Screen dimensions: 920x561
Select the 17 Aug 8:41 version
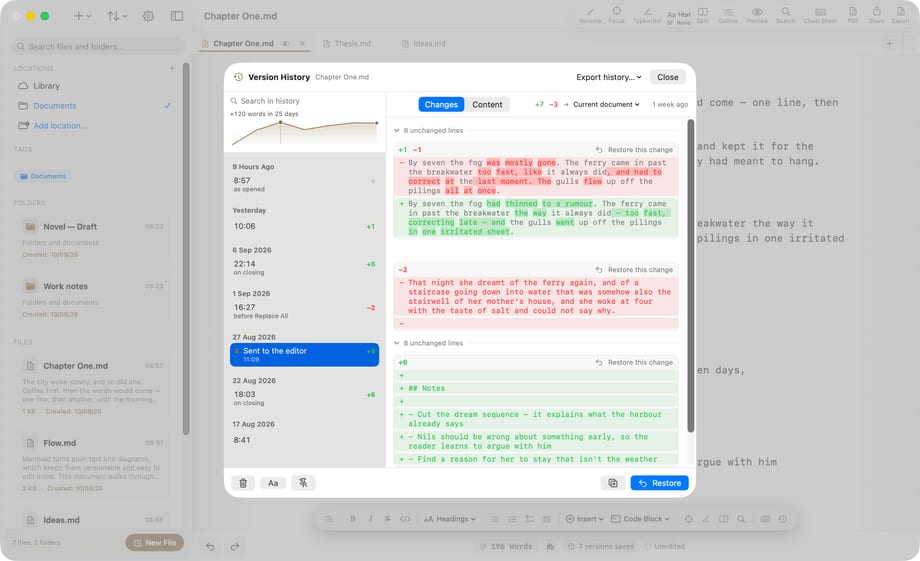[x=305, y=440]
